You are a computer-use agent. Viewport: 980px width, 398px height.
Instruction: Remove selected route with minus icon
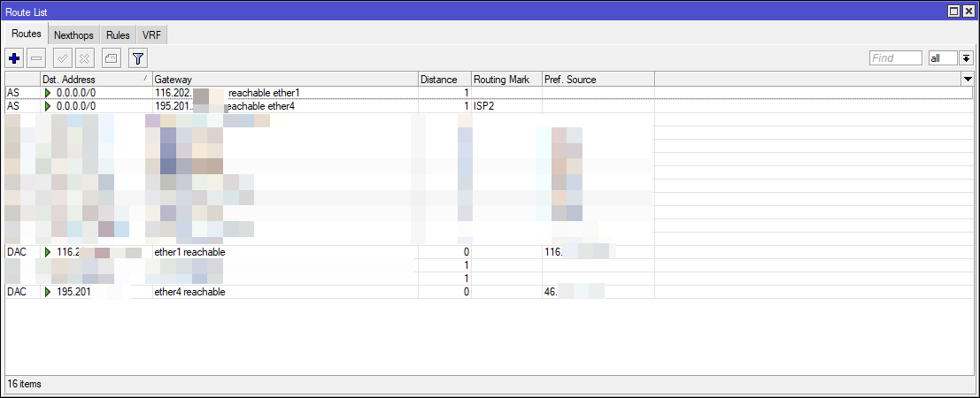coord(36,58)
